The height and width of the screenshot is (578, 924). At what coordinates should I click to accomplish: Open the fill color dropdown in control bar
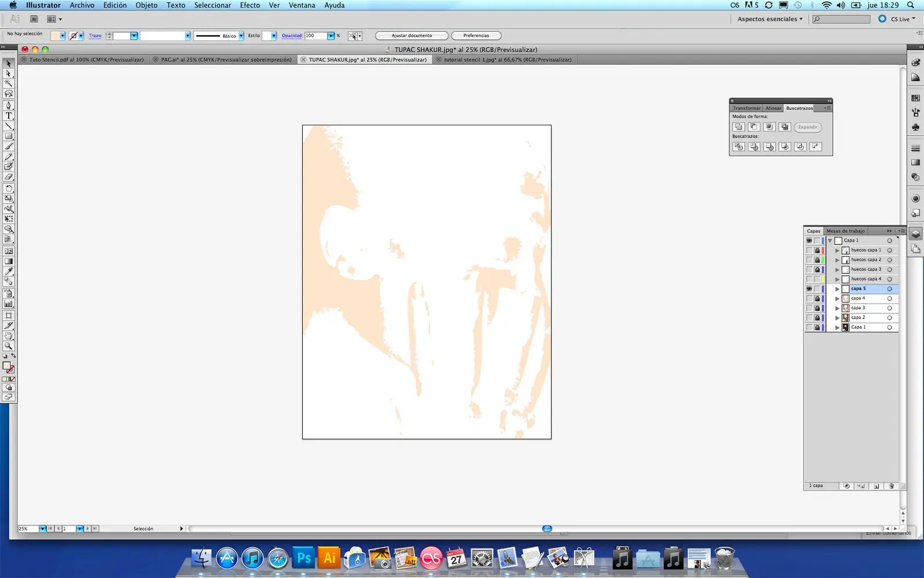click(x=62, y=36)
